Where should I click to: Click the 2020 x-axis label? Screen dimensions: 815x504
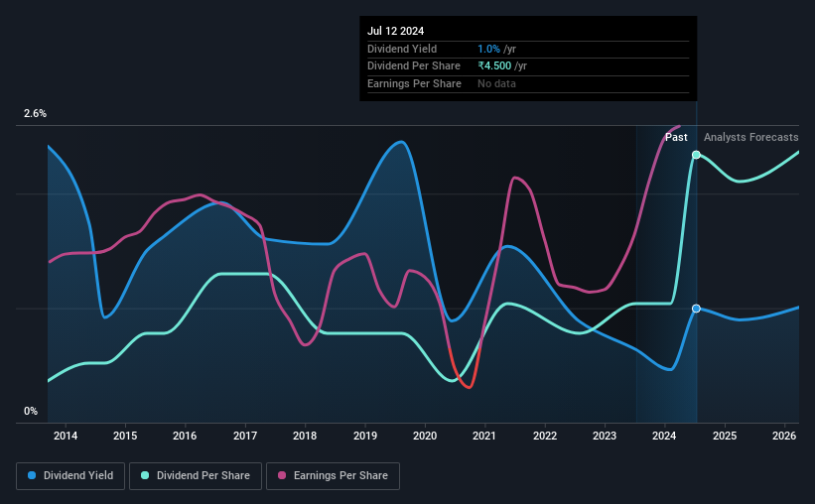click(x=425, y=436)
